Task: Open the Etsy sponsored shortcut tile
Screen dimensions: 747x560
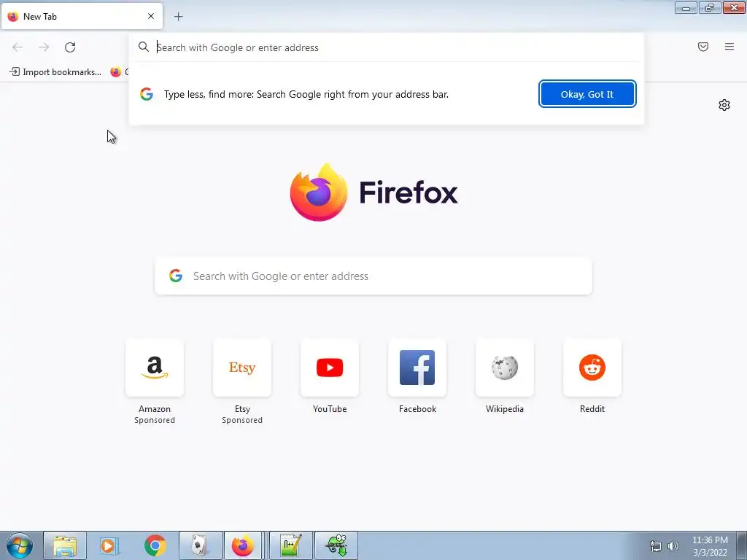Action: pos(242,367)
